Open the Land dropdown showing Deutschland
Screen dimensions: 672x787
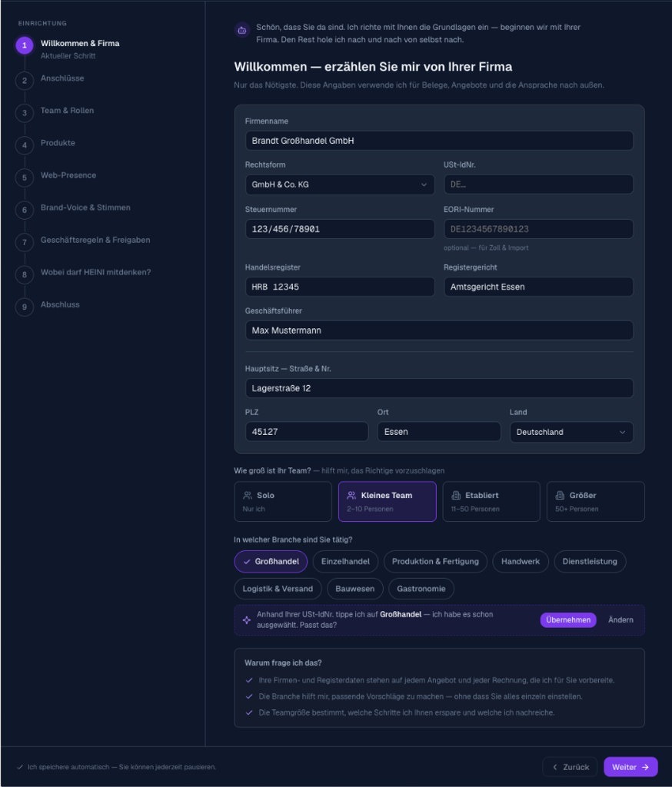(x=571, y=432)
